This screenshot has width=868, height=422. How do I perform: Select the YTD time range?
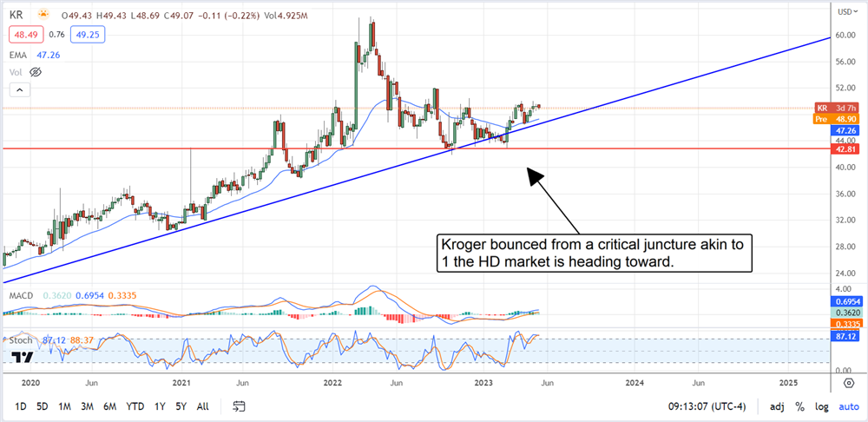[x=135, y=406]
